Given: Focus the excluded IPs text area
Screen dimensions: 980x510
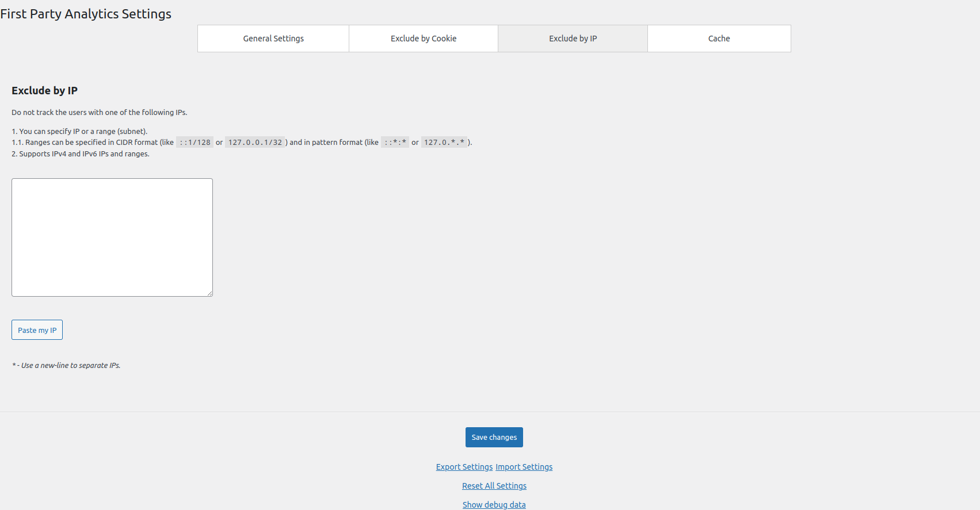Looking at the screenshot, I should pos(112,237).
